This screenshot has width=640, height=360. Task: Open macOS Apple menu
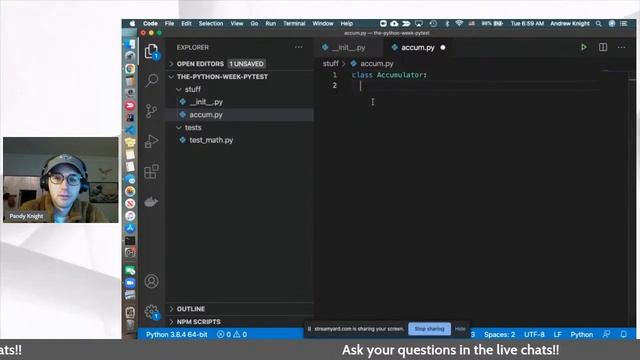pyautogui.click(x=132, y=24)
